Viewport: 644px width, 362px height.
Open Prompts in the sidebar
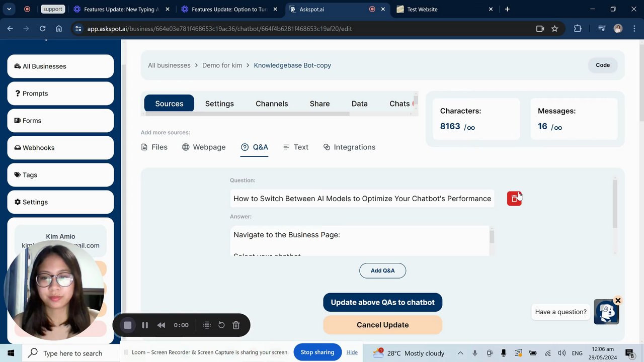[x=60, y=94]
